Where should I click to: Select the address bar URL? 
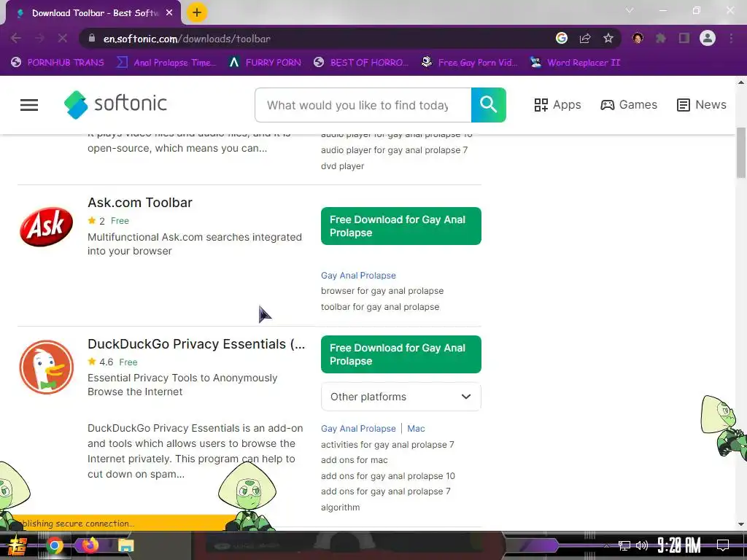[x=187, y=39]
